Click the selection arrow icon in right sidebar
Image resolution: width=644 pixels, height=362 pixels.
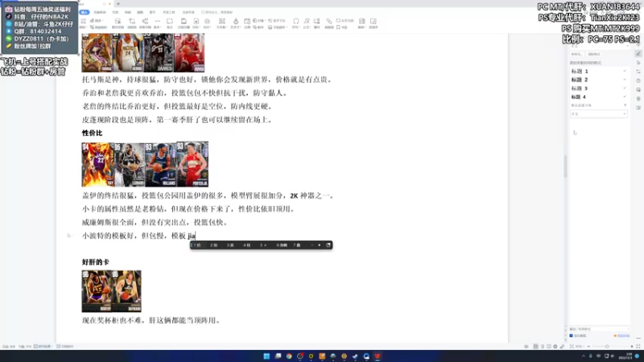[x=638, y=63]
